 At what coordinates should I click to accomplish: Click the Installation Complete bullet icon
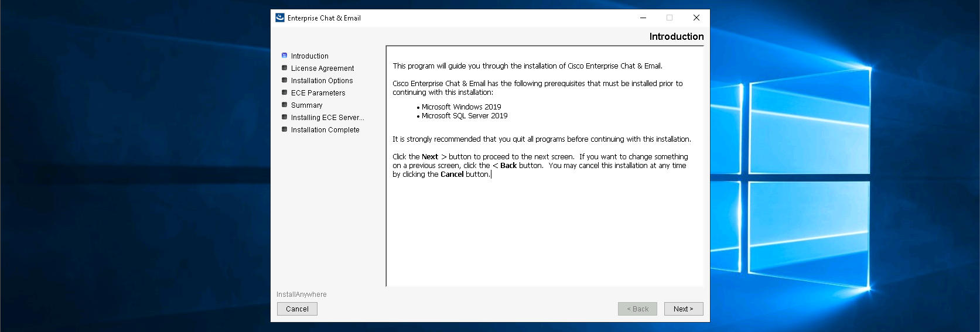pyautogui.click(x=285, y=129)
